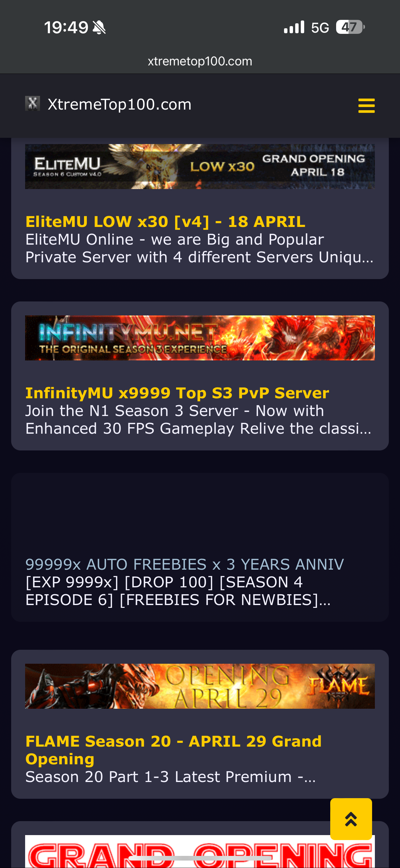Open InfinityMU x9999 Top S3 PvP Server link

click(177, 393)
